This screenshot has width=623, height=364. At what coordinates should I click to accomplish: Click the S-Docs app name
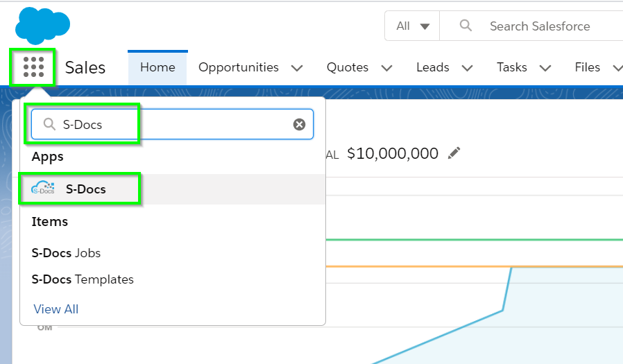[86, 189]
